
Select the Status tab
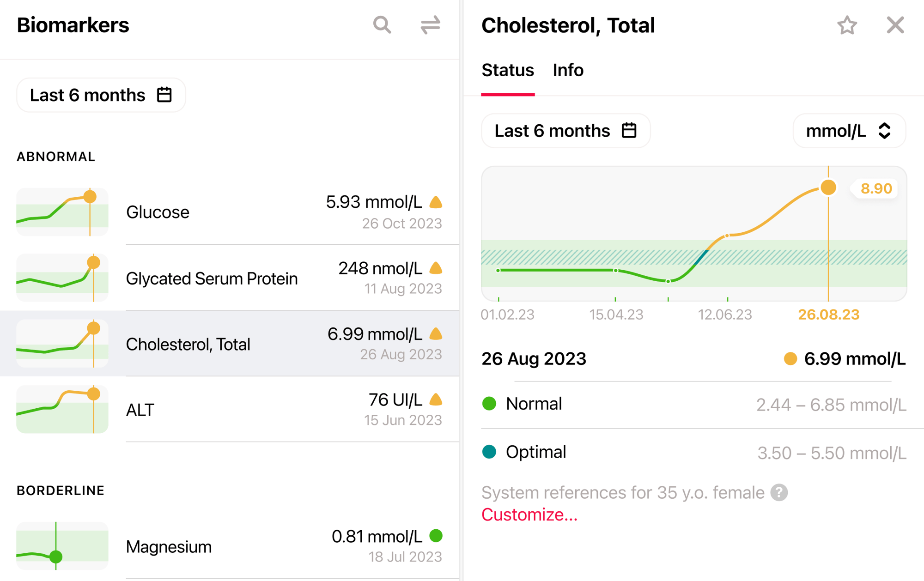507,70
